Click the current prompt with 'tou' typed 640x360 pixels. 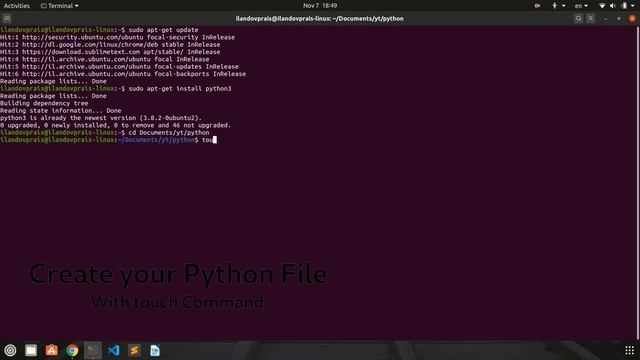pos(109,140)
